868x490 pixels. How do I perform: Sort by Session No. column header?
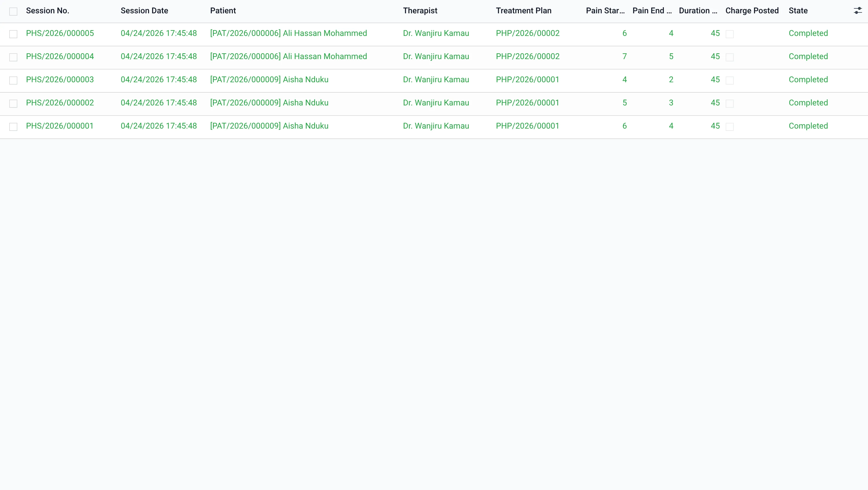(x=47, y=11)
